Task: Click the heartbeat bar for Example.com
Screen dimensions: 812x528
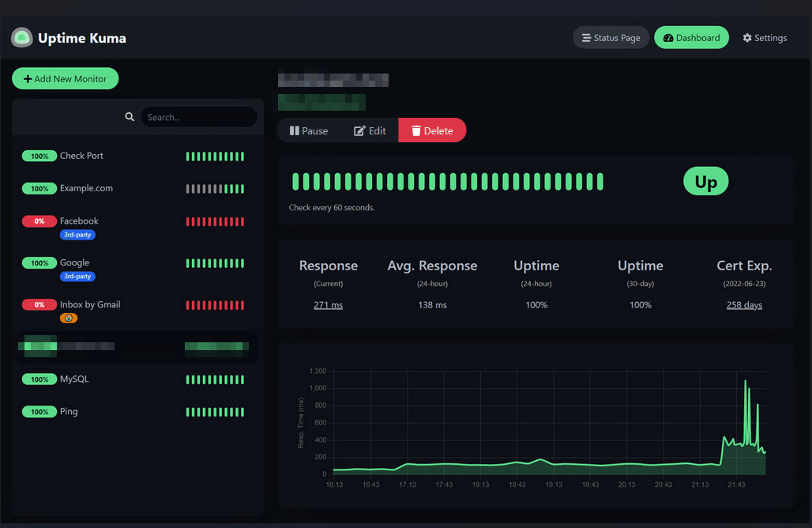Action: pos(215,189)
